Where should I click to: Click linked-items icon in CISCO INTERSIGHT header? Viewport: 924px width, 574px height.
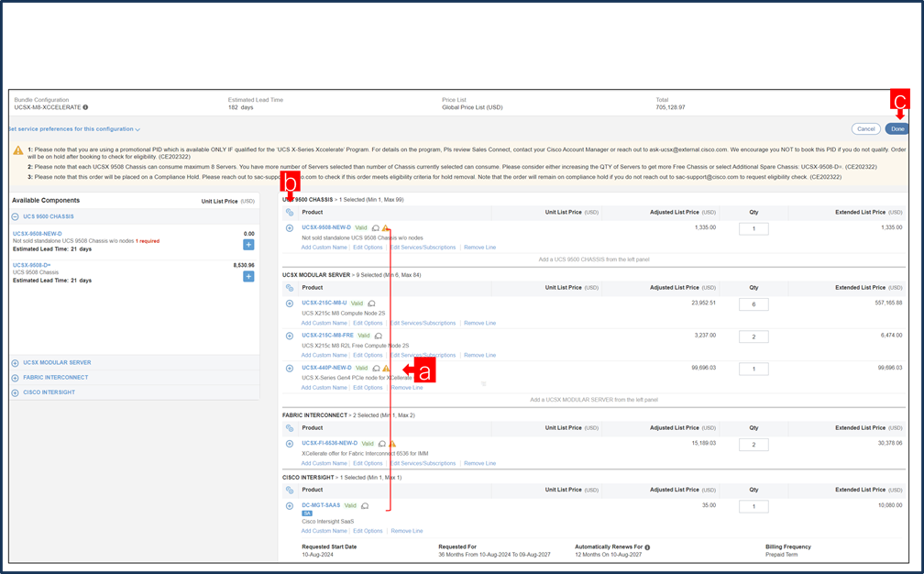(x=290, y=490)
